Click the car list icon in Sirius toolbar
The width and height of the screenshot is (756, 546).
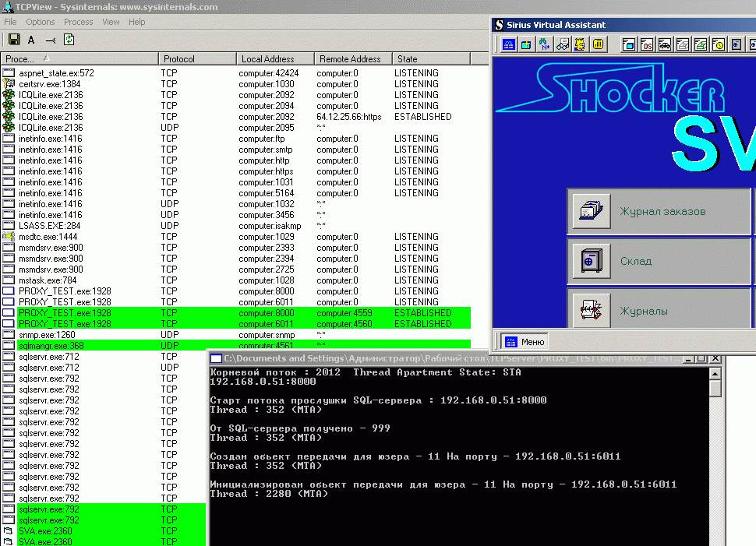664,45
